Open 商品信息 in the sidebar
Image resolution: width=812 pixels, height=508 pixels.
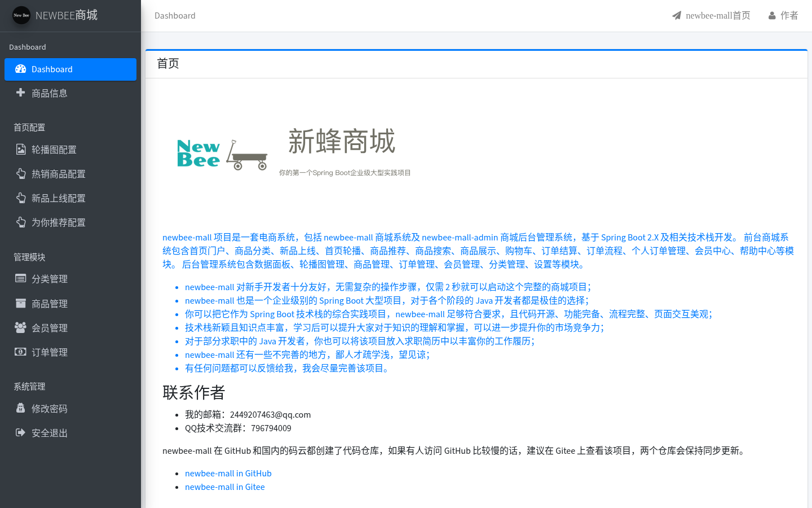pos(70,93)
